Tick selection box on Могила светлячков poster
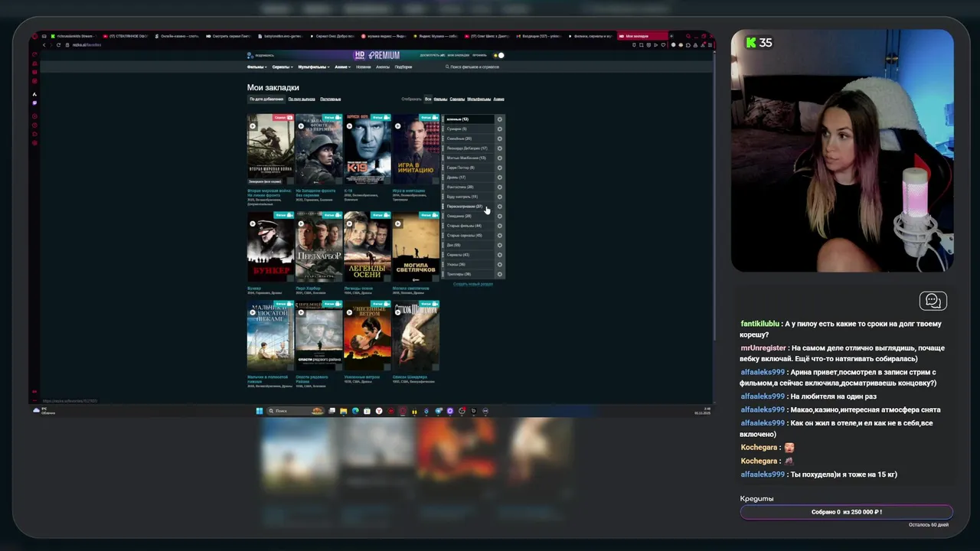The height and width of the screenshot is (551, 980). [x=436, y=279]
